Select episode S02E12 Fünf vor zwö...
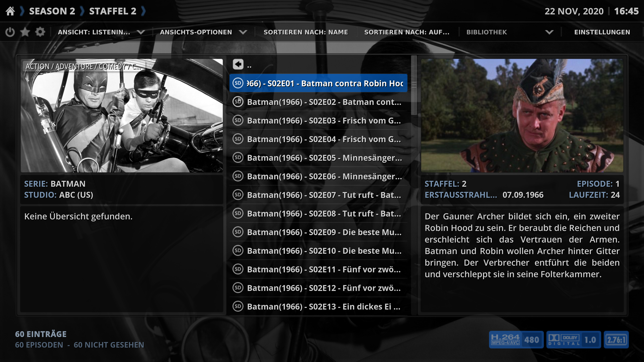Viewport: 644px width, 362px height. [x=318, y=288]
